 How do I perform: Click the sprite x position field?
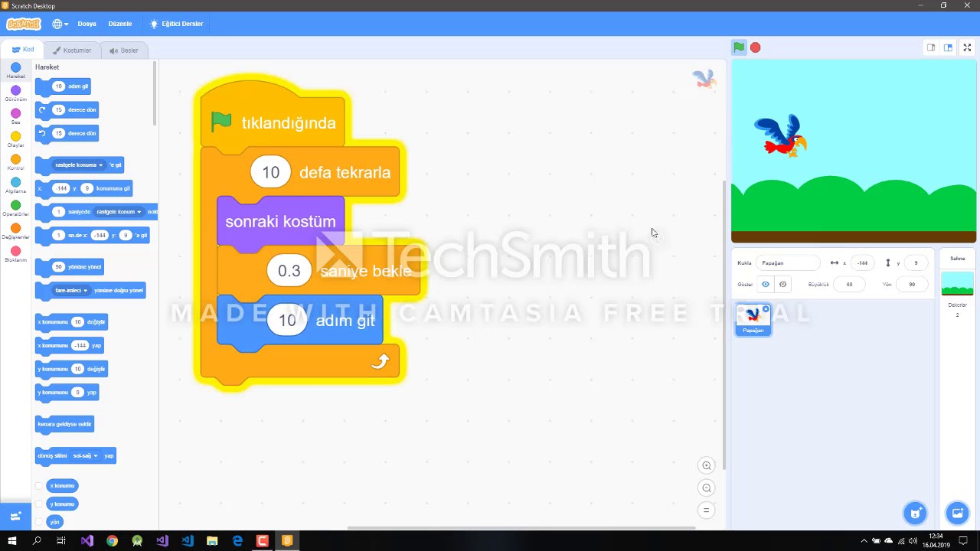tap(862, 262)
